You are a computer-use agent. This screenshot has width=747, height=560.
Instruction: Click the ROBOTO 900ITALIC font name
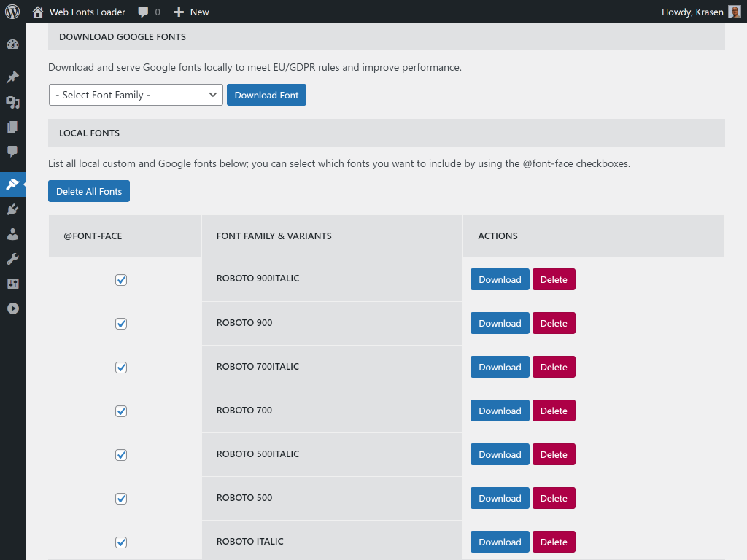[x=258, y=279]
